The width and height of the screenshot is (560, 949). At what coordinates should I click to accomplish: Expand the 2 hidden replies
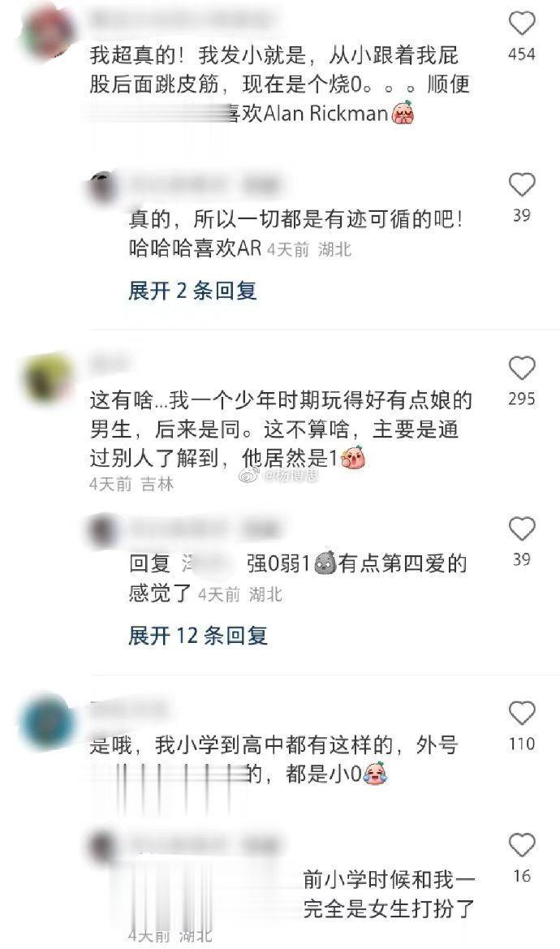192,291
